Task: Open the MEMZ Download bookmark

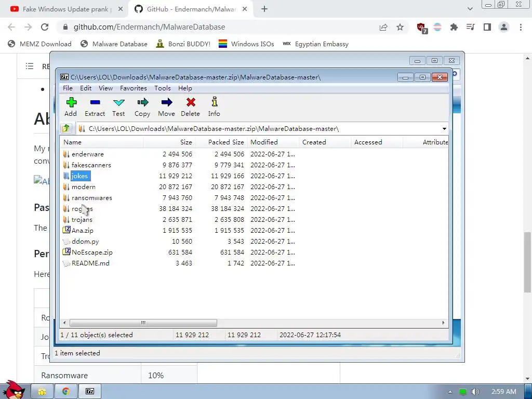Action: 39,44
